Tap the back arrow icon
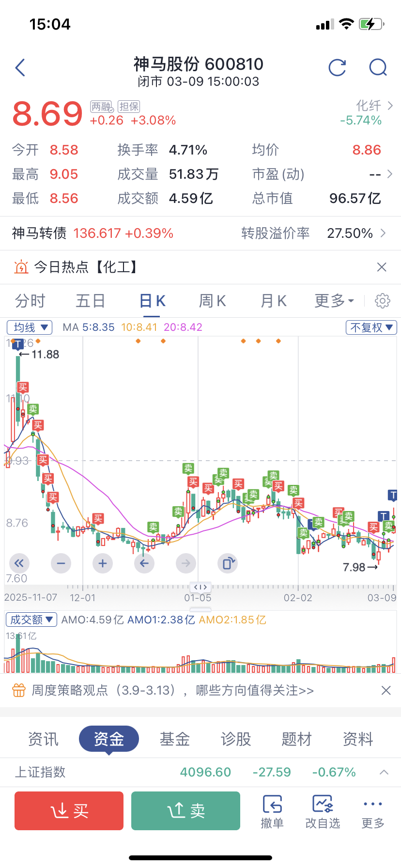Image resolution: width=401 pixels, height=868 pixels. 20,68
